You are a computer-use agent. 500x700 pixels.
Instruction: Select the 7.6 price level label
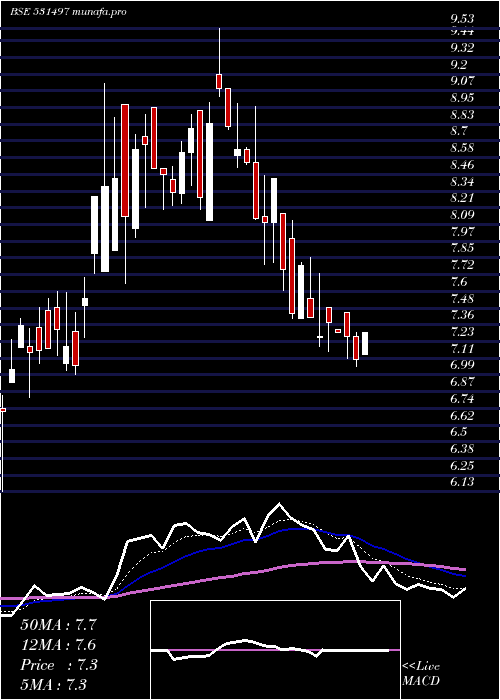(458, 282)
